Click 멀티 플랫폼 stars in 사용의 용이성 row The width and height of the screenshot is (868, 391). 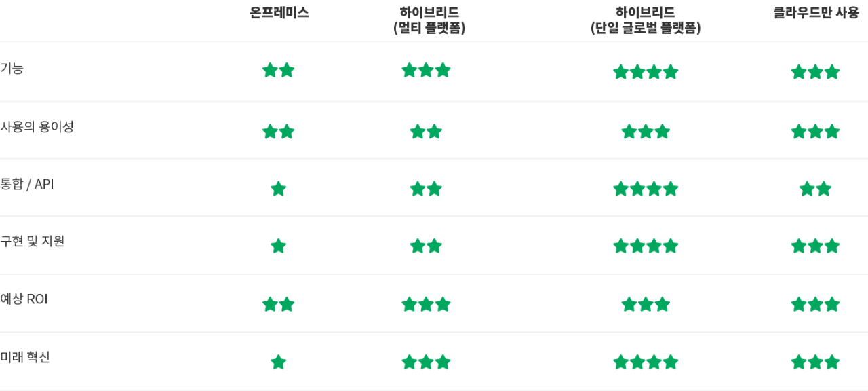click(x=426, y=132)
